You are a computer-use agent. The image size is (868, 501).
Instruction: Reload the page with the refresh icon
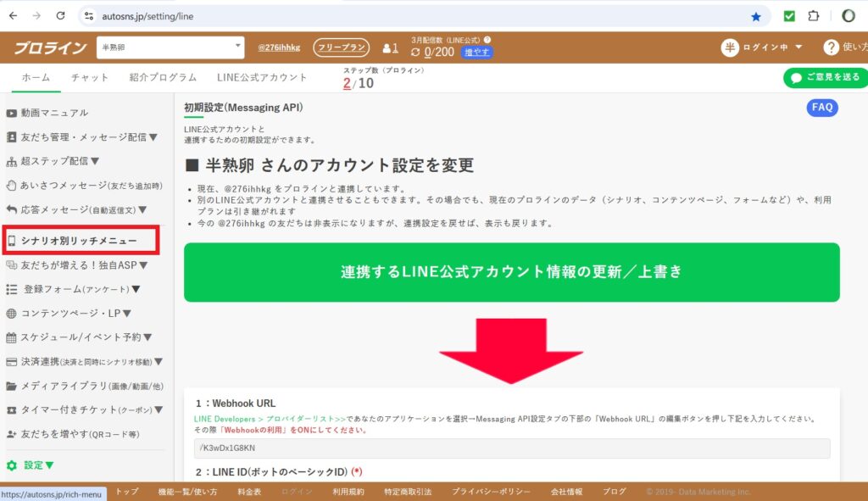click(x=60, y=16)
